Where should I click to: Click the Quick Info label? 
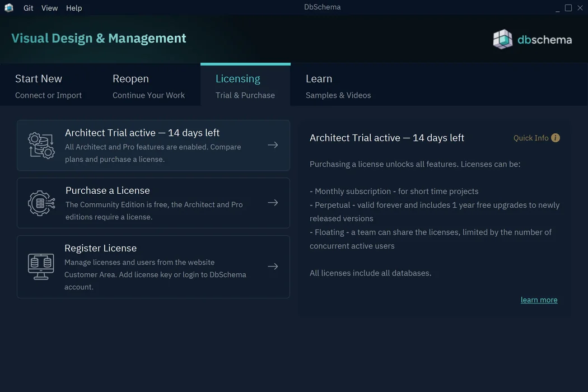tap(531, 138)
